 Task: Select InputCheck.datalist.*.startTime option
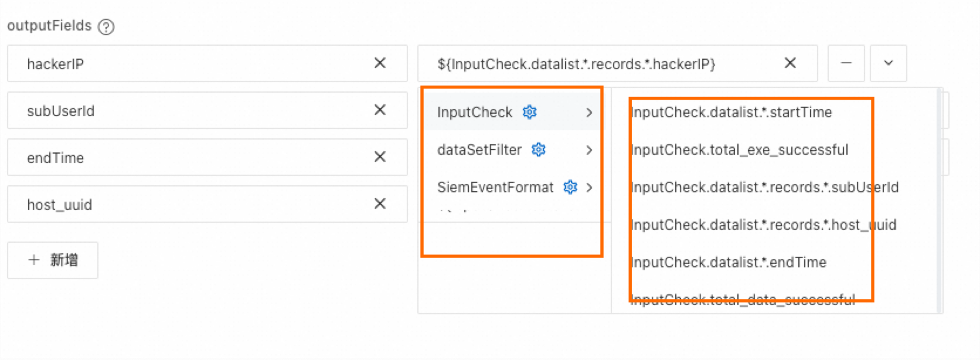point(731,113)
